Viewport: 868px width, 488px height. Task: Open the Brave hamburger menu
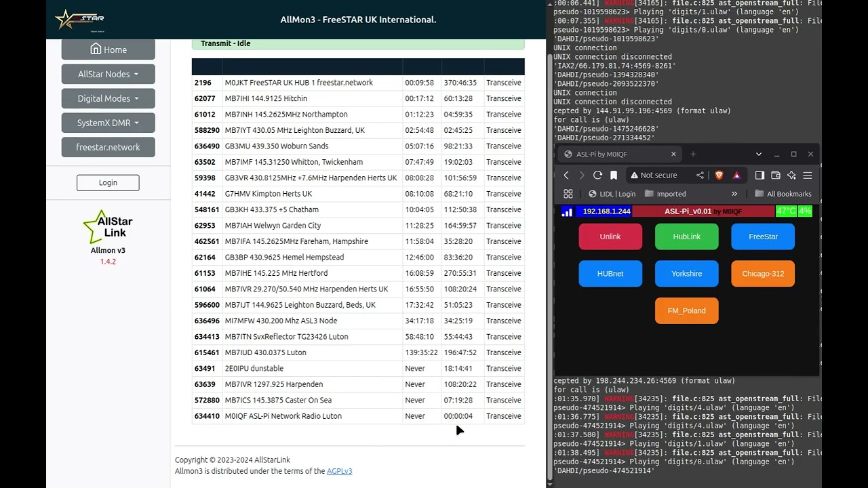[808, 175]
